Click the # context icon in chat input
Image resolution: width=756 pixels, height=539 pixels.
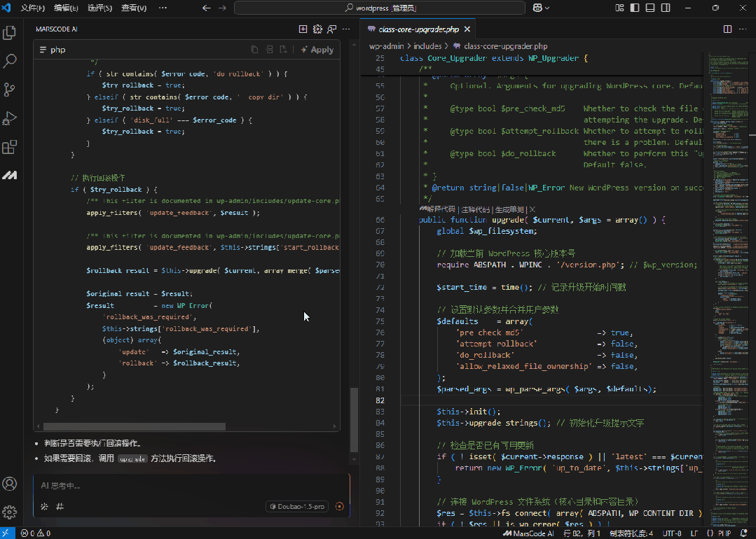[x=60, y=507]
